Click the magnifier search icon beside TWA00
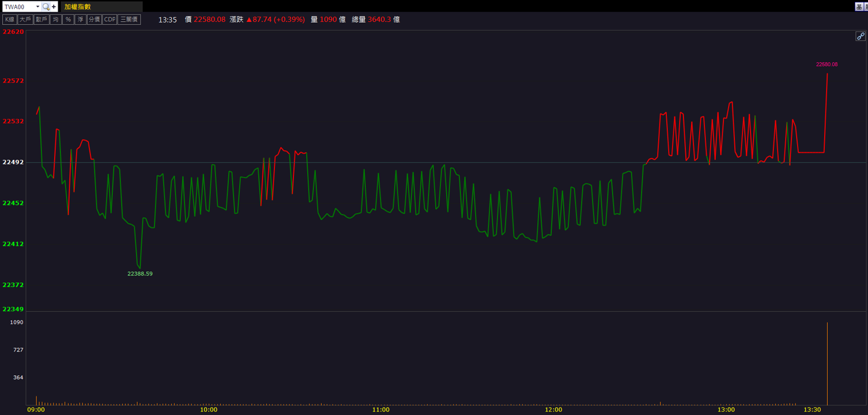 tap(46, 7)
